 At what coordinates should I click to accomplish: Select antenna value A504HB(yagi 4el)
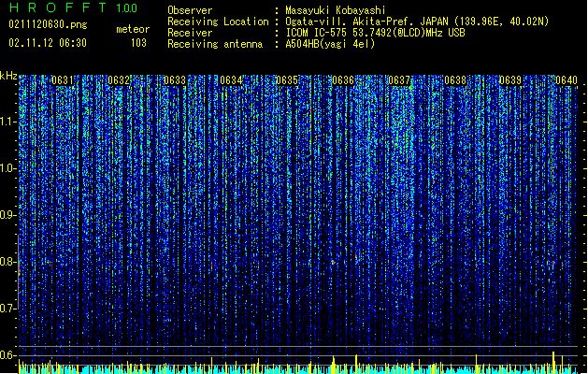click(x=330, y=44)
